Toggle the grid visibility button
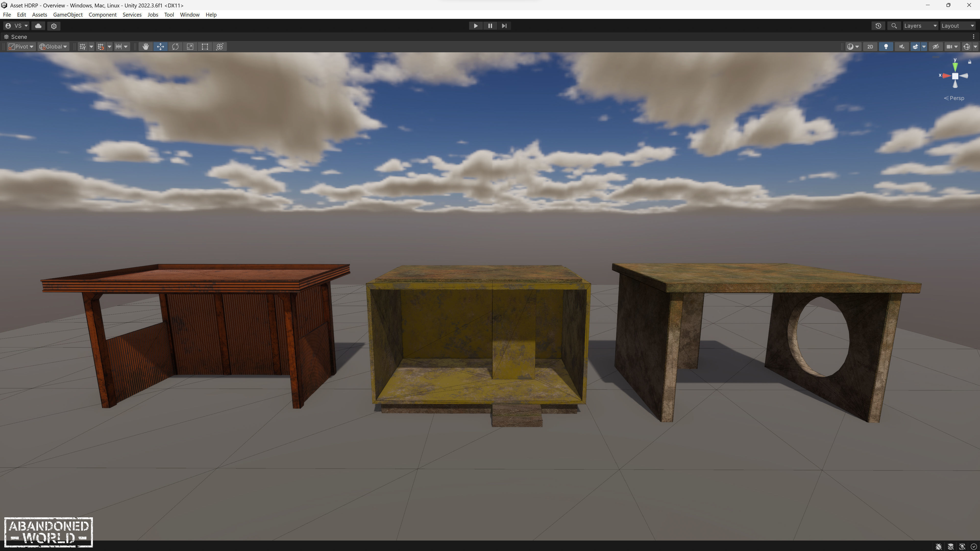Image resolution: width=980 pixels, height=551 pixels. 82,47
